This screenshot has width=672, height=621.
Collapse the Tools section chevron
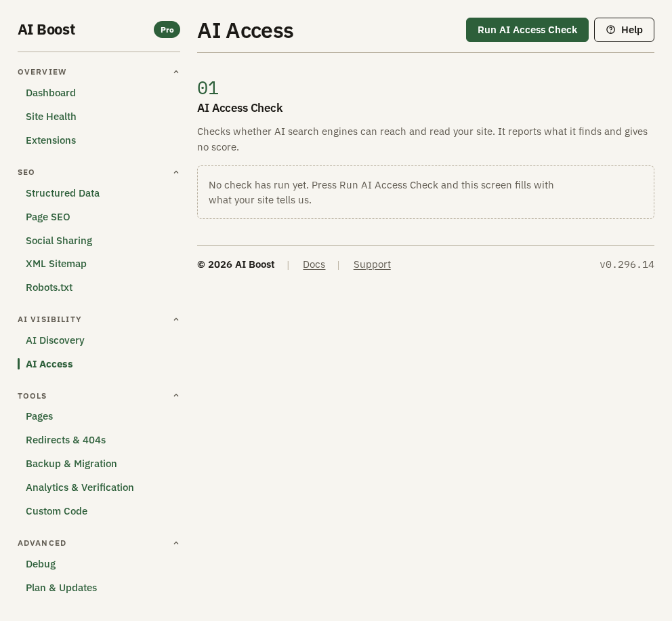pos(175,395)
